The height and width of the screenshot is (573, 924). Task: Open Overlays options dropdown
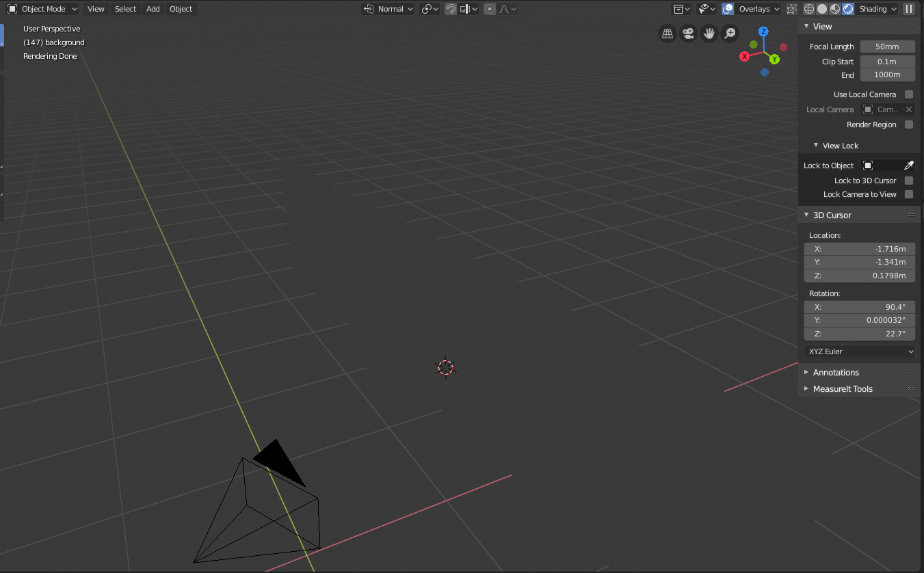(x=758, y=9)
